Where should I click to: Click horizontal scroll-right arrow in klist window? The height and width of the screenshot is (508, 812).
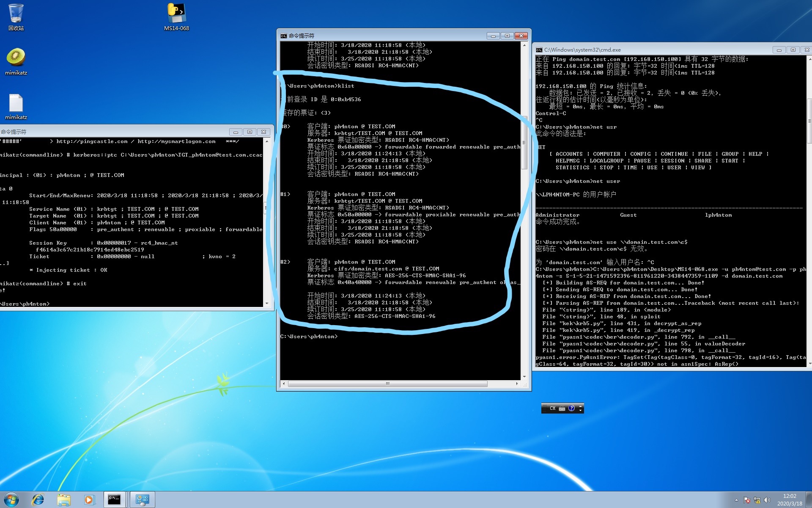tap(517, 384)
